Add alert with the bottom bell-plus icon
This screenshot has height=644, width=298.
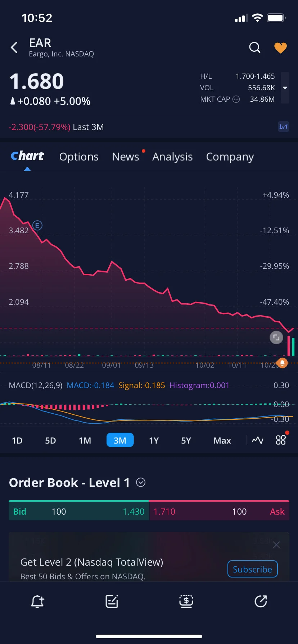[x=37, y=601]
